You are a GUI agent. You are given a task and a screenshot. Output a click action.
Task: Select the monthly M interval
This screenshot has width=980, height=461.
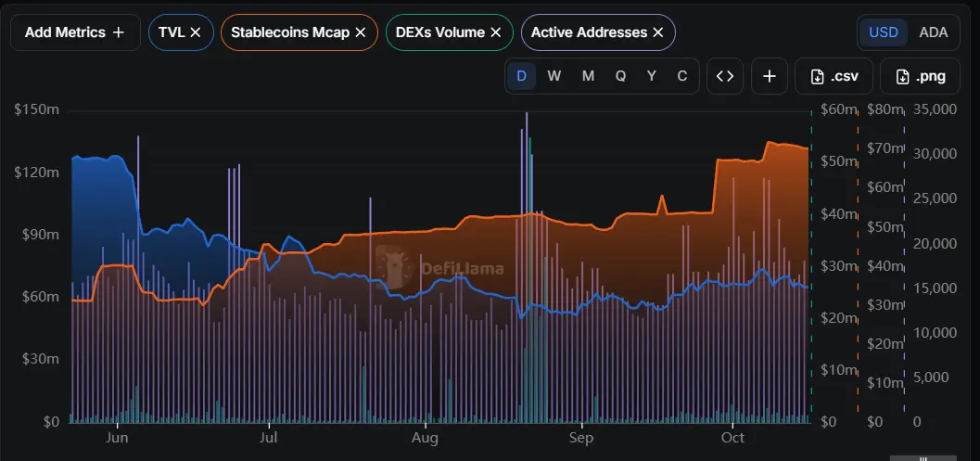[x=588, y=76]
